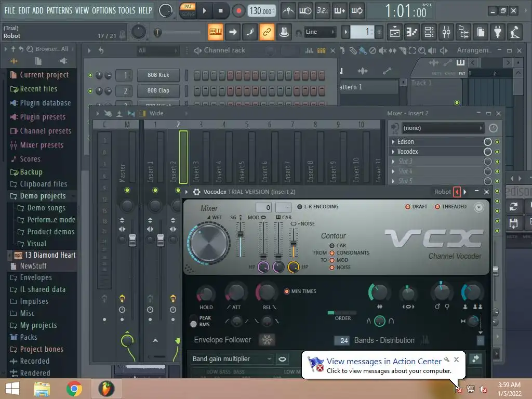Open the Line snap dropdown
The width and height of the screenshot is (532, 399).
319,32
